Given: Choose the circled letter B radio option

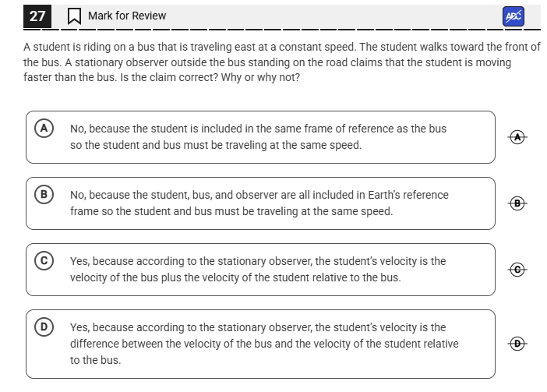Looking at the screenshot, I should 44,193.
